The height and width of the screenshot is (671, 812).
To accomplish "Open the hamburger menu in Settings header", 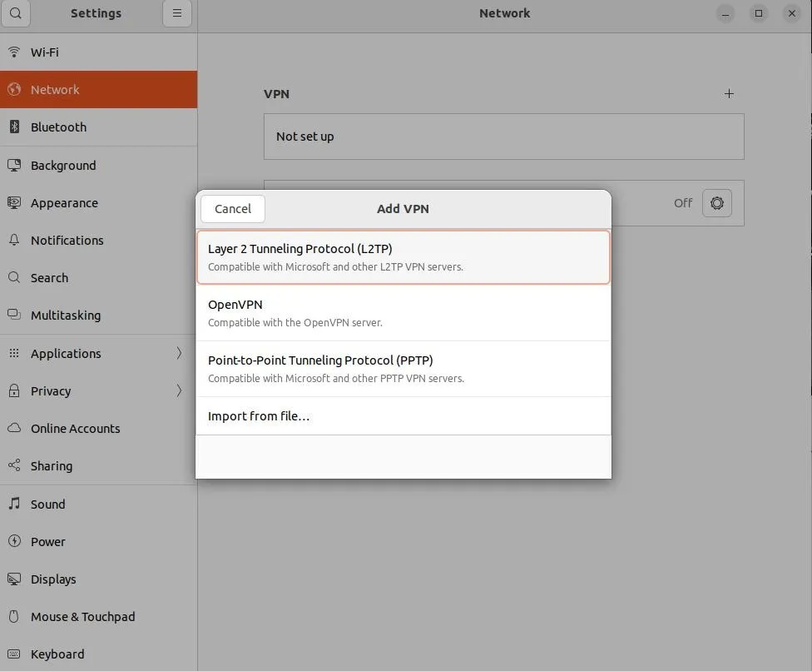I will 177,13.
